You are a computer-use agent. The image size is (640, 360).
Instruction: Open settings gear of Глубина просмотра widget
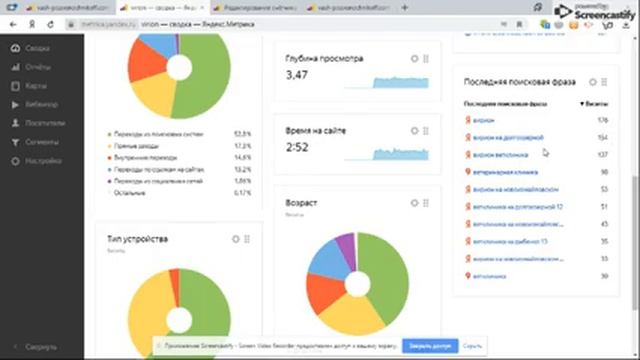[x=414, y=59]
